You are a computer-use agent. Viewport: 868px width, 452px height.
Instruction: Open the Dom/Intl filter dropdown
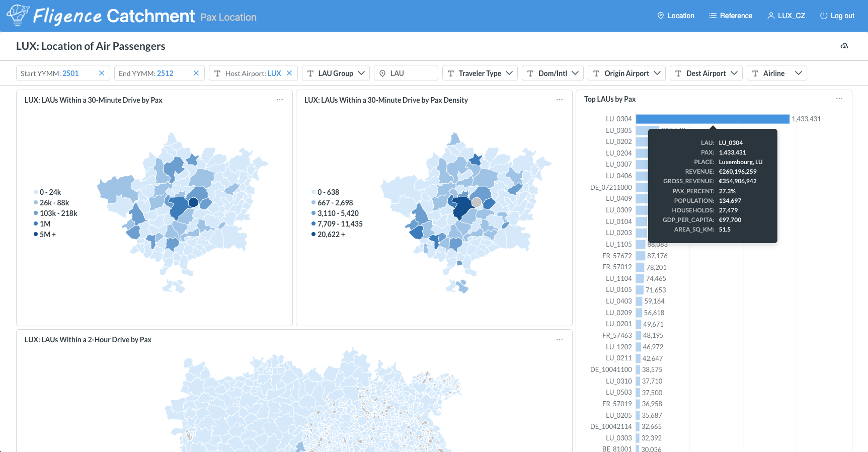553,73
